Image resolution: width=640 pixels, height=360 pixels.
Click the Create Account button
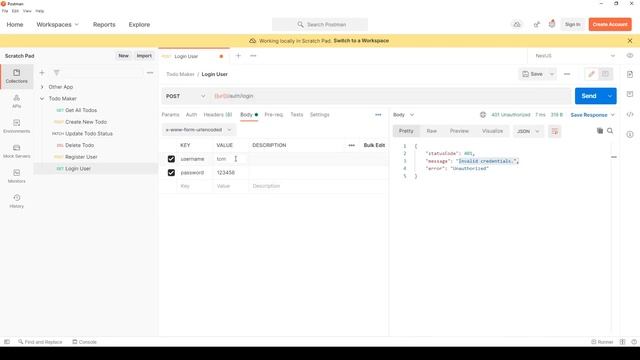coord(610,24)
